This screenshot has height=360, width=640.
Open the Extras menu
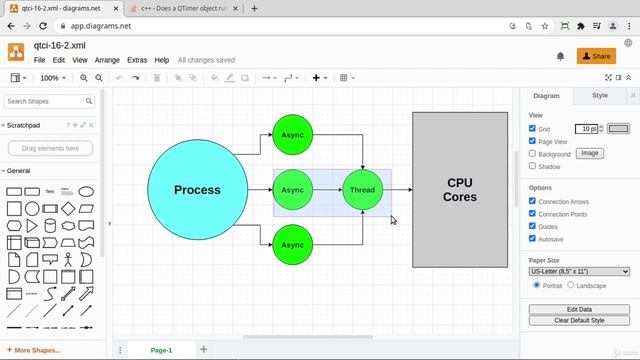137,60
